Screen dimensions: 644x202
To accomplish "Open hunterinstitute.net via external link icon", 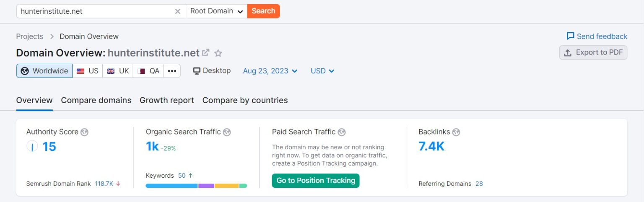I will pos(205,53).
